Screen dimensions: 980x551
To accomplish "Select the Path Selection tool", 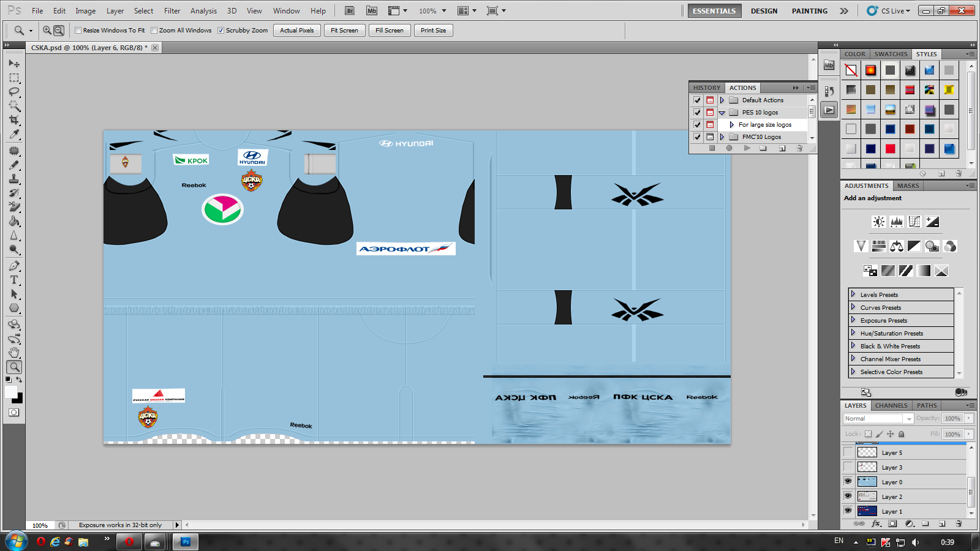I will pos(14,294).
